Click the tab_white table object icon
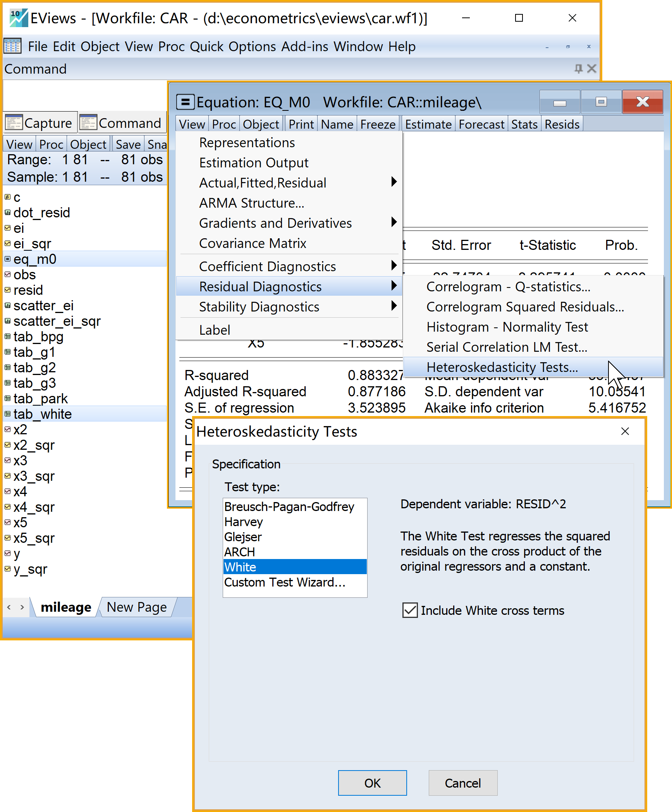Image resolution: width=672 pixels, height=812 pixels. (x=7, y=414)
